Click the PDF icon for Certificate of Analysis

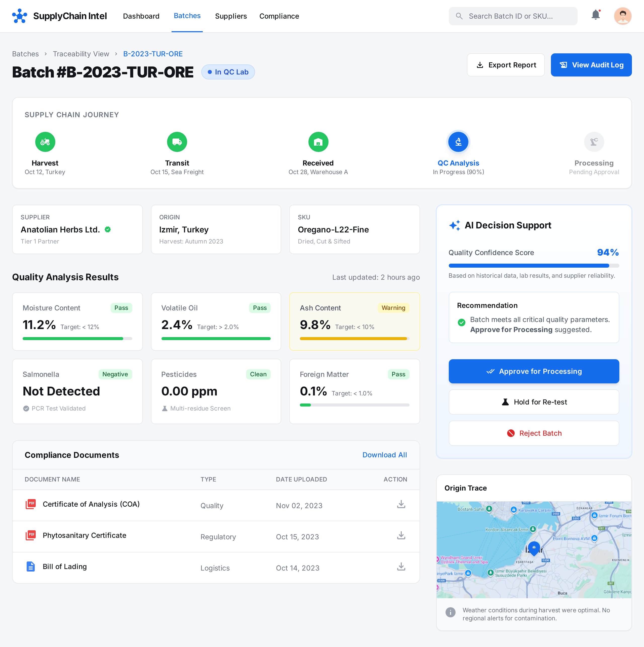(x=30, y=504)
